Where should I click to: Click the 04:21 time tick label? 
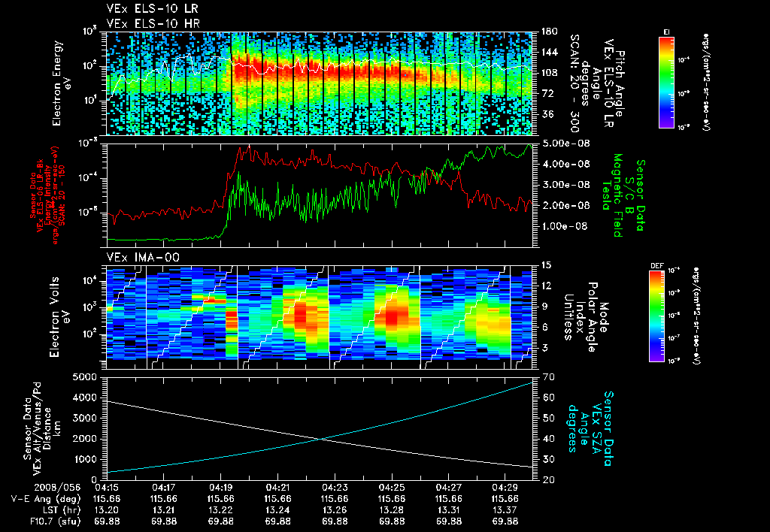(277, 488)
